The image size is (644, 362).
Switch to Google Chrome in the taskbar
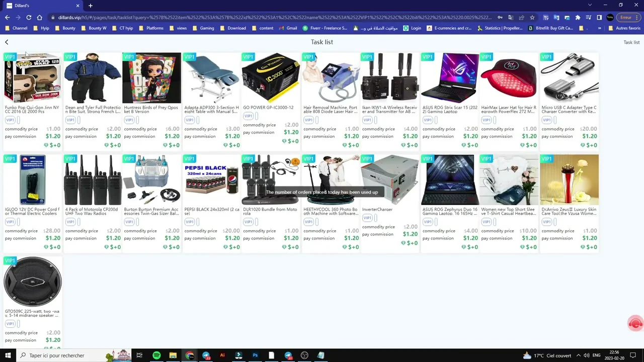click(190, 355)
